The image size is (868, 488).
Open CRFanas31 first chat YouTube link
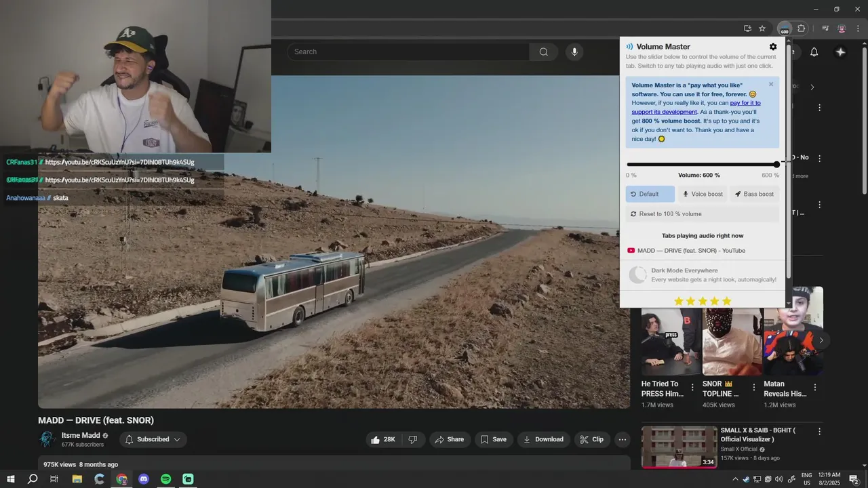[119, 162]
